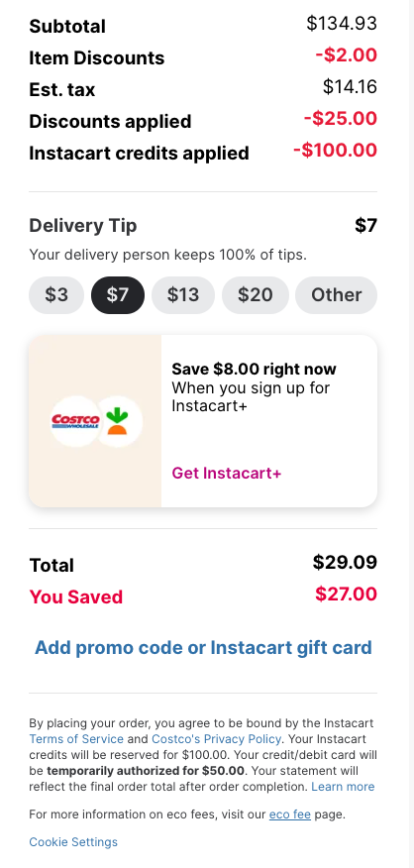Viewport: 414px width, 868px height.
Task: Select the $7 delivery tip option
Action: 117,295
